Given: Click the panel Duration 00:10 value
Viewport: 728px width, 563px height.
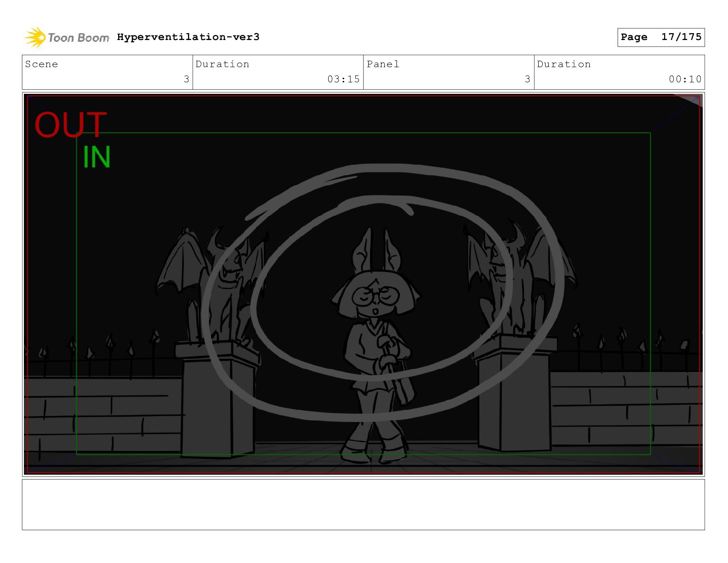Looking at the screenshot, I should click(x=685, y=79).
